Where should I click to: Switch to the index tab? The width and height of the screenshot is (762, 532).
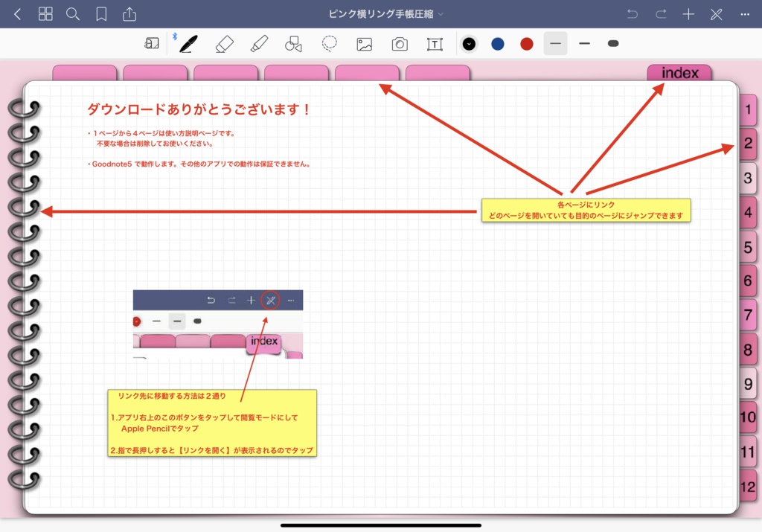[x=679, y=72]
